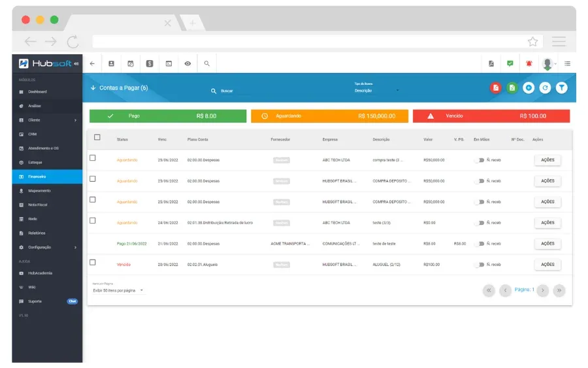Open the green chat check icon
The image size is (588, 368).
(510, 63)
